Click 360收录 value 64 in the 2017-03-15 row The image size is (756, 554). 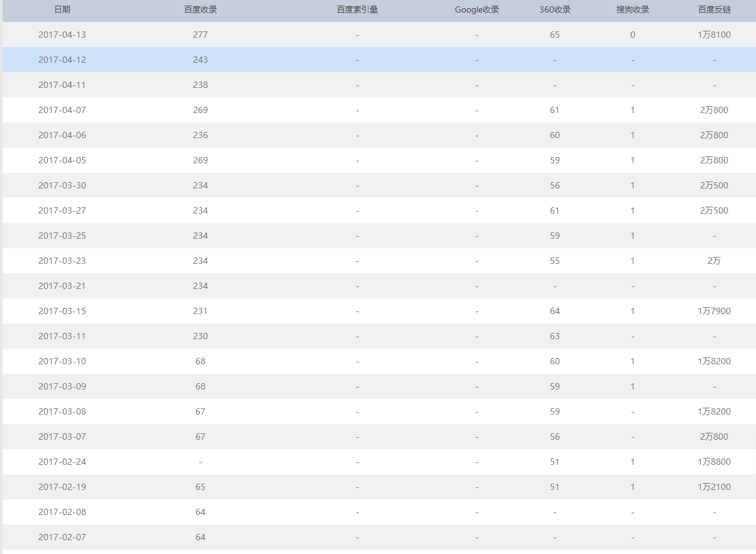point(555,311)
